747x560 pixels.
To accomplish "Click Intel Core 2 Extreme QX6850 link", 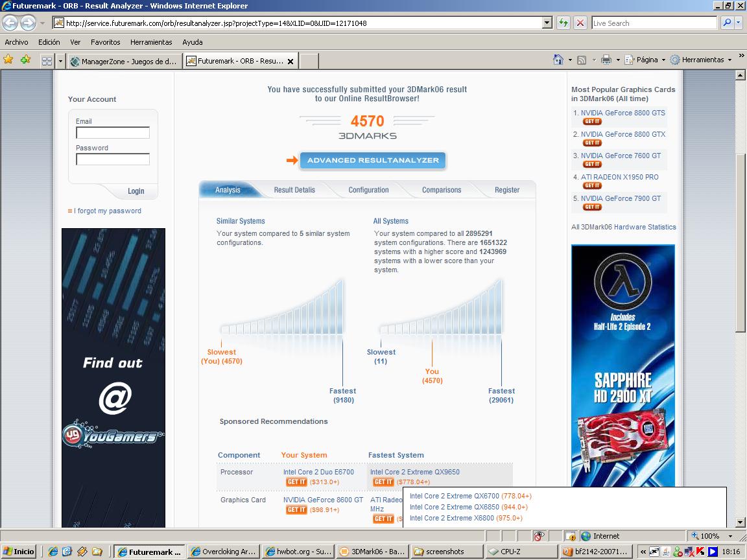I will click(x=454, y=507).
